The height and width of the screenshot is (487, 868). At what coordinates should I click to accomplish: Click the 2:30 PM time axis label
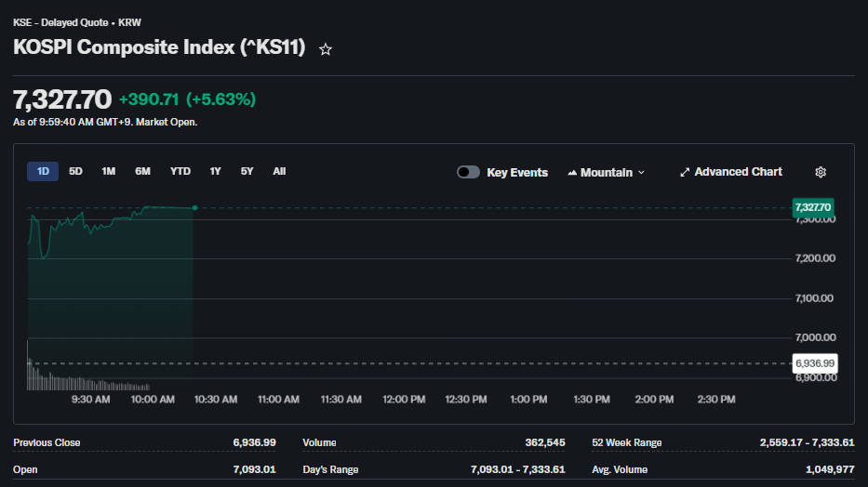tap(716, 399)
